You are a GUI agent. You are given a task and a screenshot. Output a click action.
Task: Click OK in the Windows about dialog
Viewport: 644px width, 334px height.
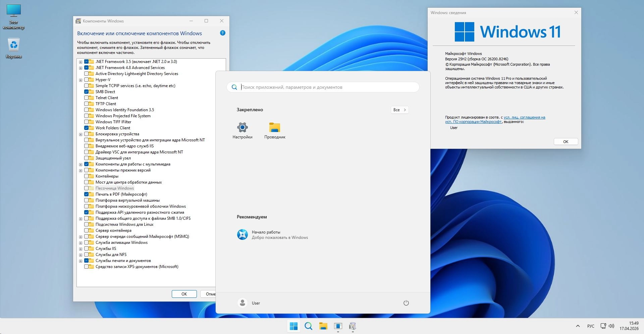pos(566,142)
